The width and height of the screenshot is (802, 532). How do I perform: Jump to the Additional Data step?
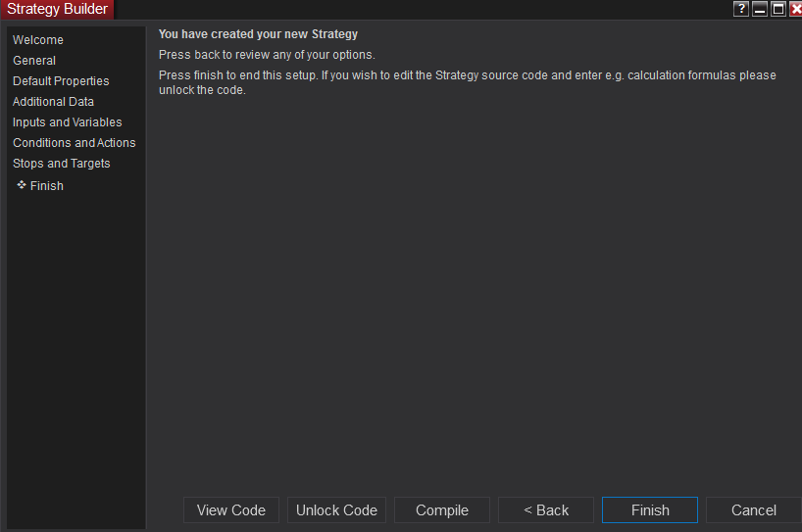pos(53,102)
